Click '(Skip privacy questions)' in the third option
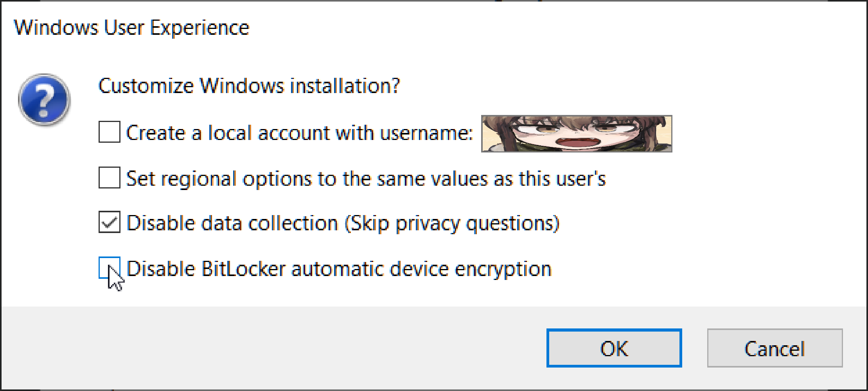The image size is (868, 391). pos(453,224)
